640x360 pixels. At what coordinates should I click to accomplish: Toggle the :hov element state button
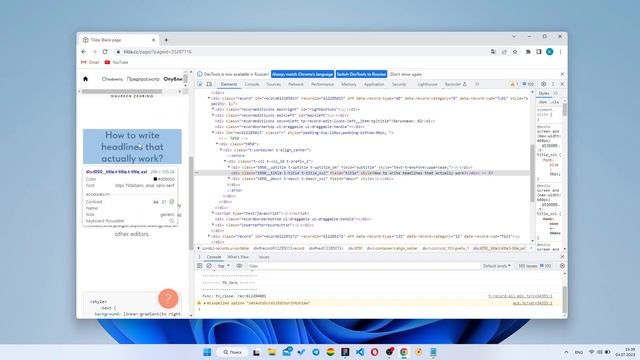tap(543, 102)
